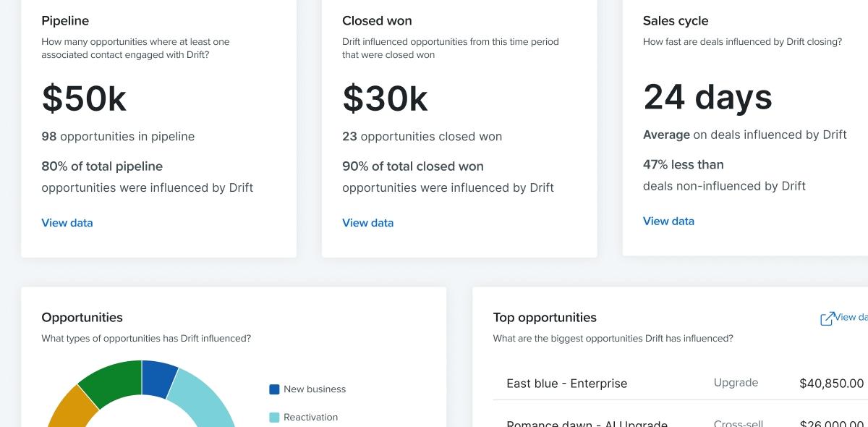Click View data in Pipeline card
This screenshot has height=427, width=868.
67,223
